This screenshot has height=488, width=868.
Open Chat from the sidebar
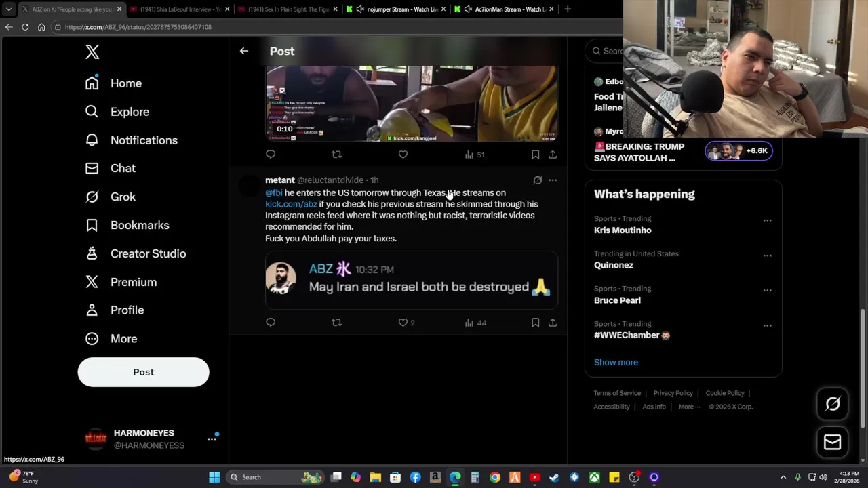point(110,168)
